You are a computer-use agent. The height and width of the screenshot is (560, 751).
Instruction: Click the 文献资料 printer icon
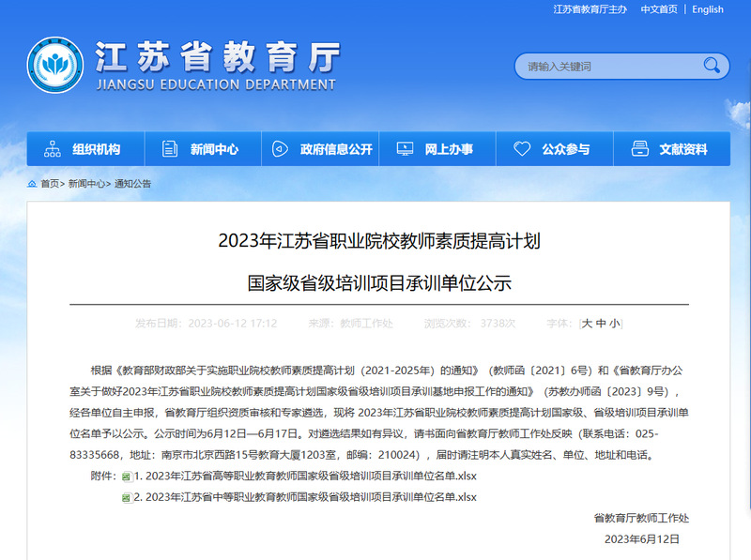pyautogui.click(x=639, y=149)
